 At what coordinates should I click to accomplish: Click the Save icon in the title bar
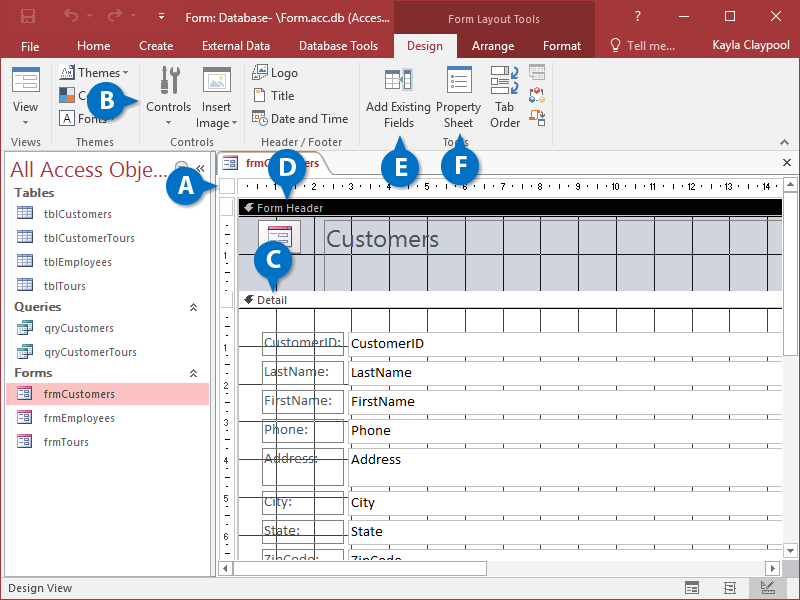coord(27,16)
